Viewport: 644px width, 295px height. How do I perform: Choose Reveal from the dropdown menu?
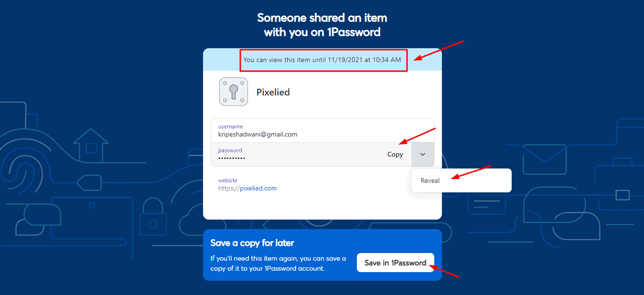[430, 180]
